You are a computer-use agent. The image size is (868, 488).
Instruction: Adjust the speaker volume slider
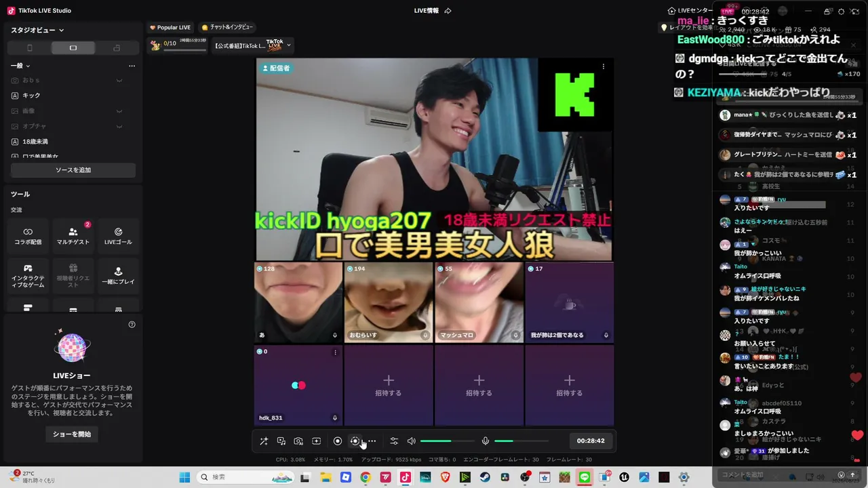pos(447,441)
